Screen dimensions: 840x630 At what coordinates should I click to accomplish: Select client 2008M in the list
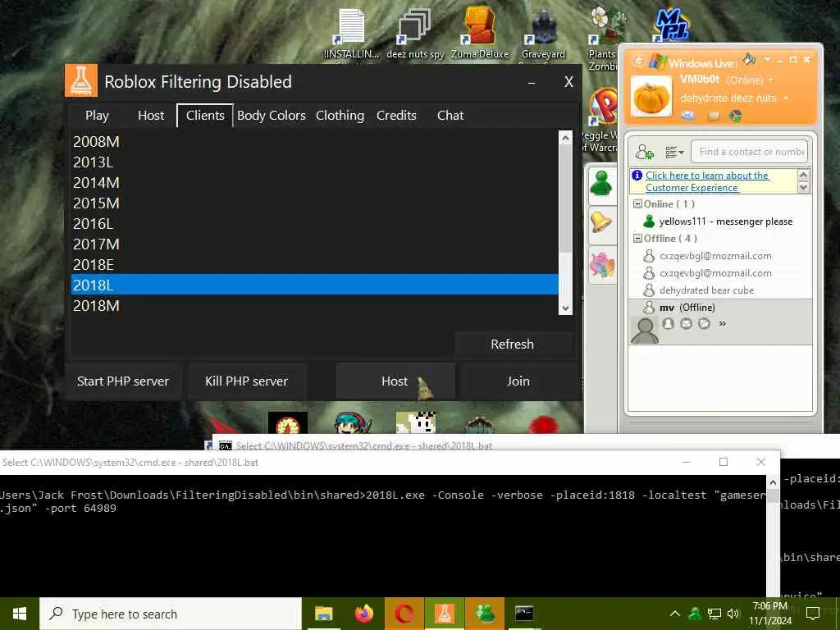(314, 141)
